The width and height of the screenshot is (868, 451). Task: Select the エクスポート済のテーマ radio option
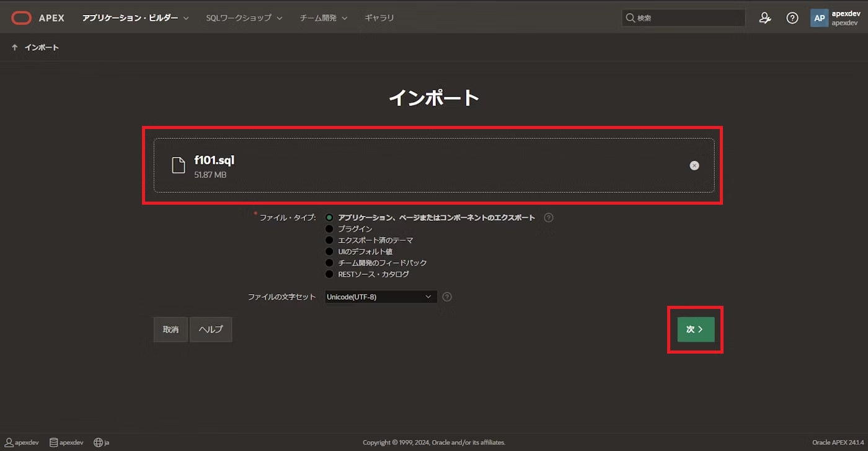329,240
